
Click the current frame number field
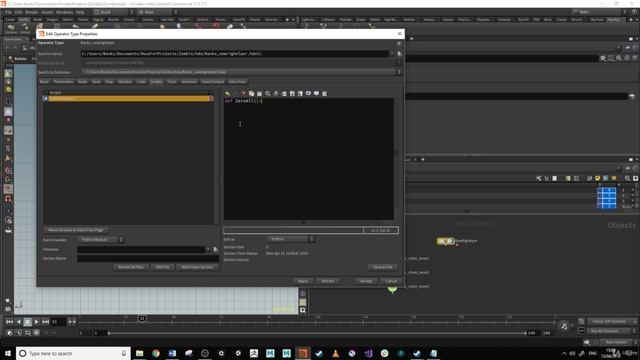[x=58, y=322]
